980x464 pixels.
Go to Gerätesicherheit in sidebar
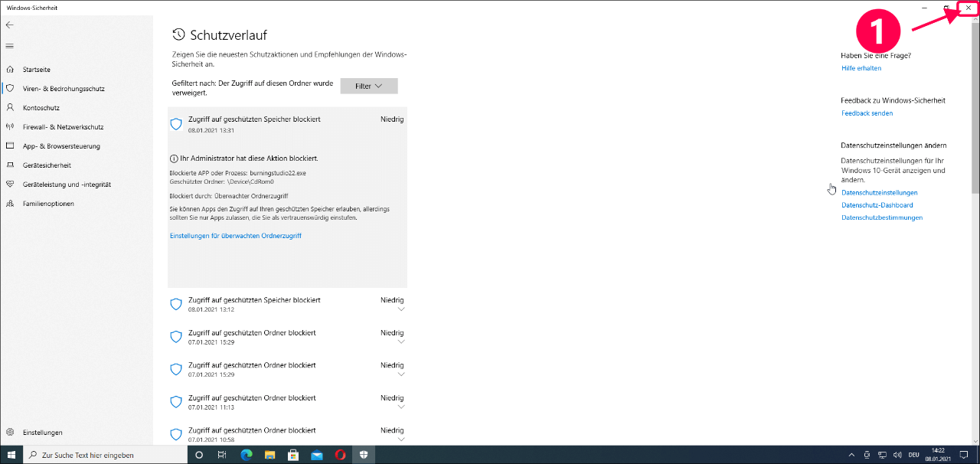tap(47, 165)
